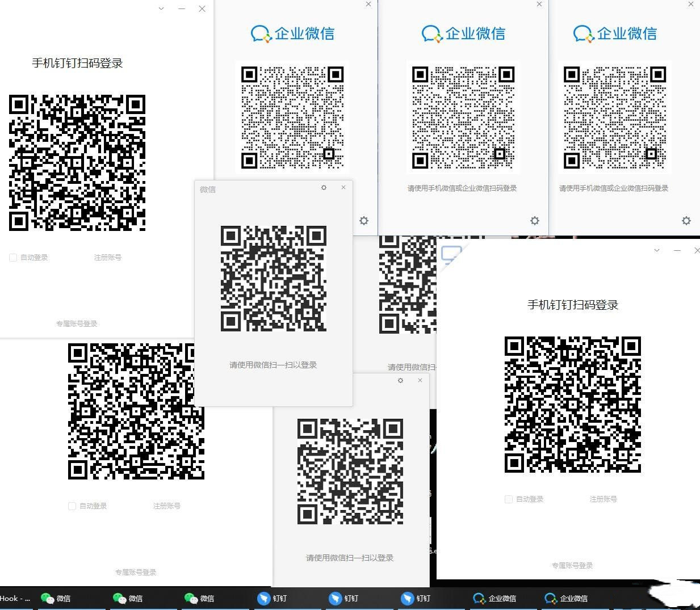700x610 pixels.
Task: Click the gear icon in the 微信 login window titlebar
Action: [324, 187]
